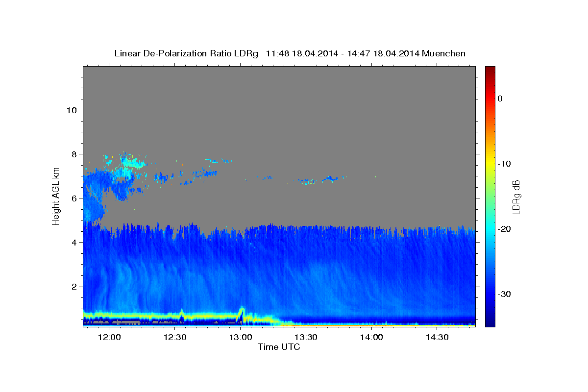The width and height of the screenshot is (588, 392).
Task: Click the start time "11:48 18.04.2014" in the title
Action: point(302,53)
